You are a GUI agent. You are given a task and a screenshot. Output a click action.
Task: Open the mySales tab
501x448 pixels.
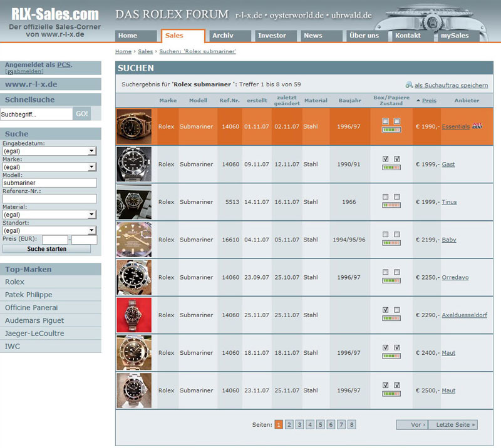coord(458,36)
